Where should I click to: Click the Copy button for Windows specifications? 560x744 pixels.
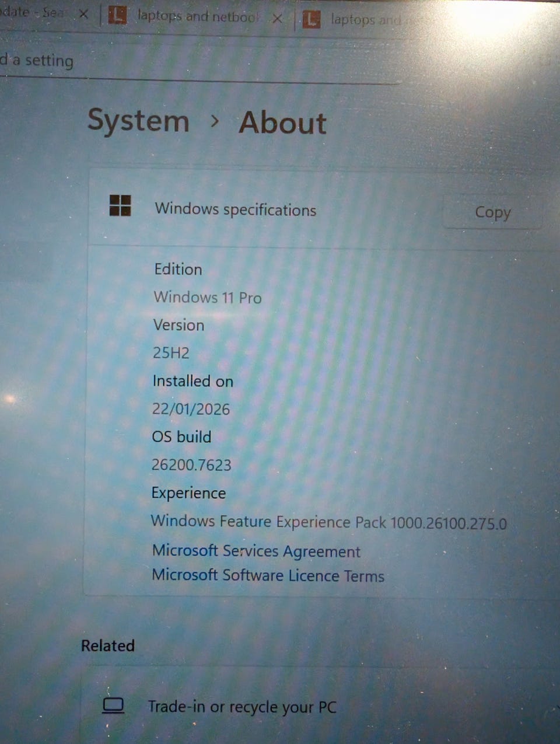[x=492, y=212]
